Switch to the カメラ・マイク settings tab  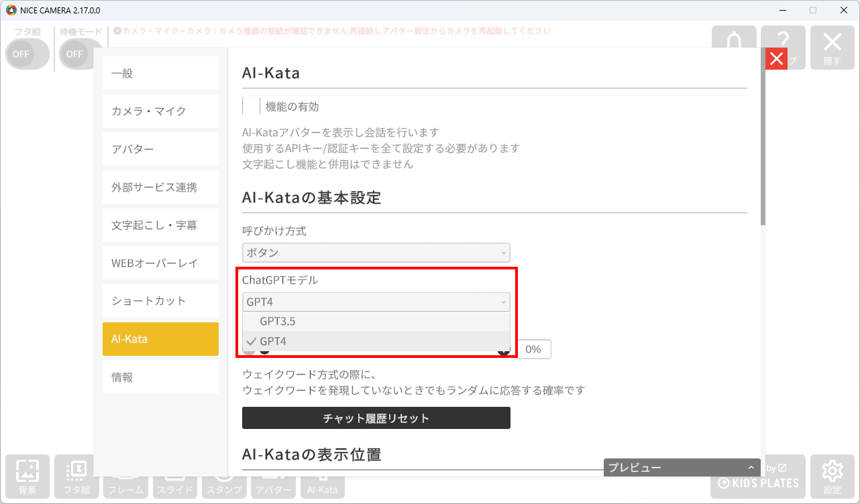point(160,111)
